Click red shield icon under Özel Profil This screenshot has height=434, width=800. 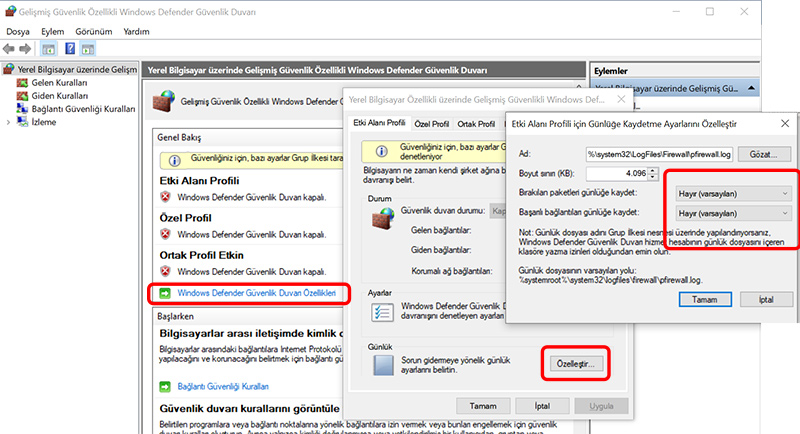[x=165, y=234]
